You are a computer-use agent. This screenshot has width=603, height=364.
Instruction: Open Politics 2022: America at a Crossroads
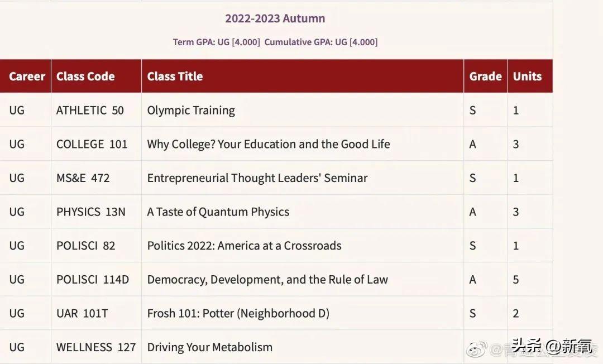[244, 246]
